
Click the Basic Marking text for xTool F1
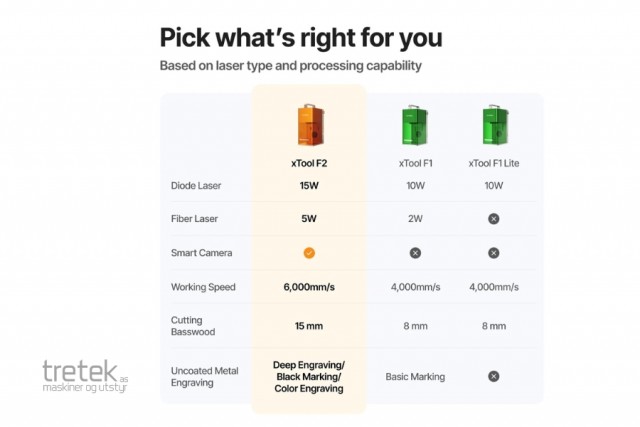pos(415,377)
